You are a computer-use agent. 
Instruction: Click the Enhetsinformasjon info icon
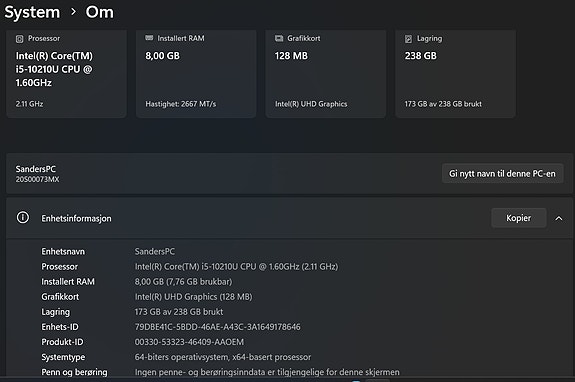(x=23, y=218)
